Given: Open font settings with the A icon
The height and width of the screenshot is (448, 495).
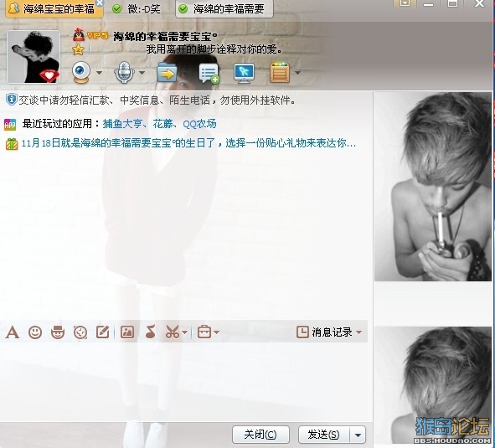Looking at the screenshot, I should (13, 332).
